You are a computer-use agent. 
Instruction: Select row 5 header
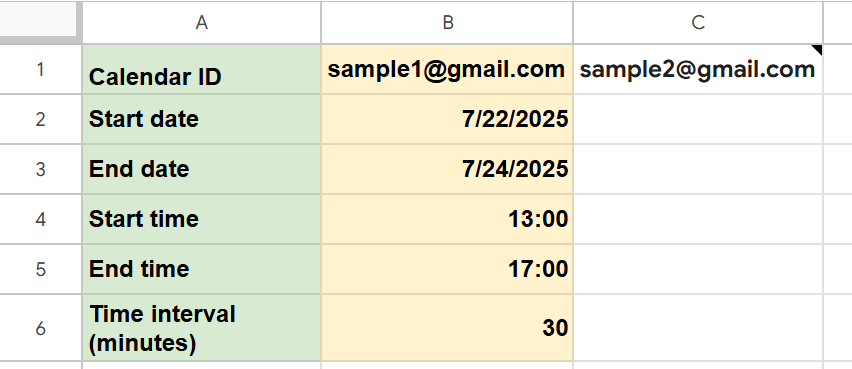41,269
